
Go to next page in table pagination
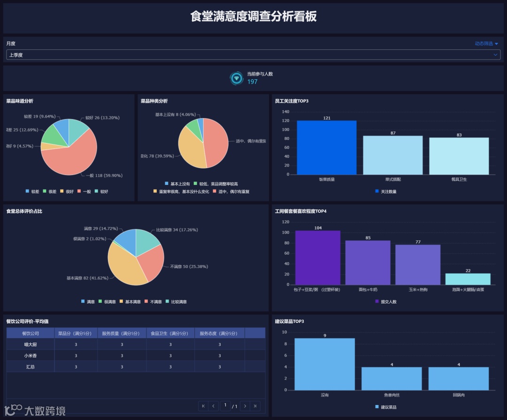[245, 406]
